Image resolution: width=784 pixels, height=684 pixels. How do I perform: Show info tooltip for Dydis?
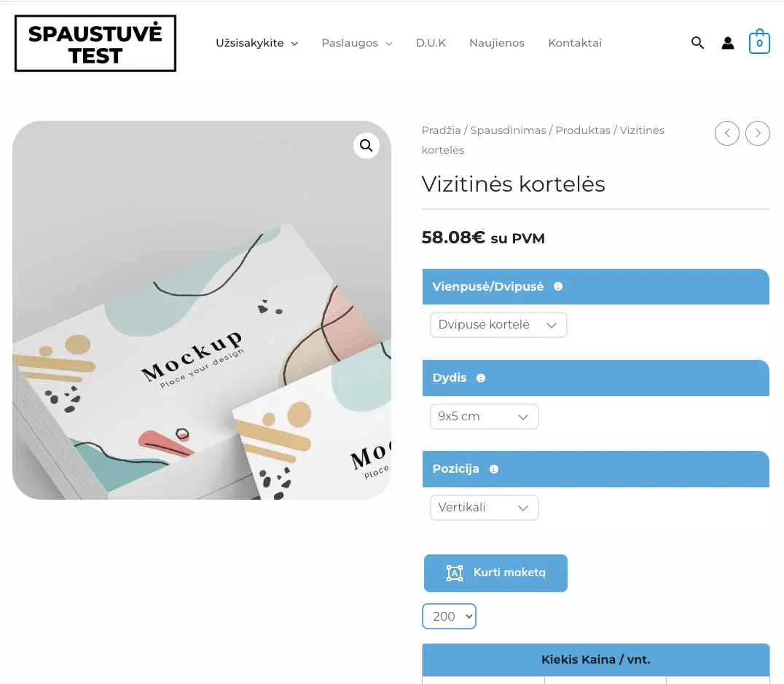pyautogui.click(x=481, y=378)
